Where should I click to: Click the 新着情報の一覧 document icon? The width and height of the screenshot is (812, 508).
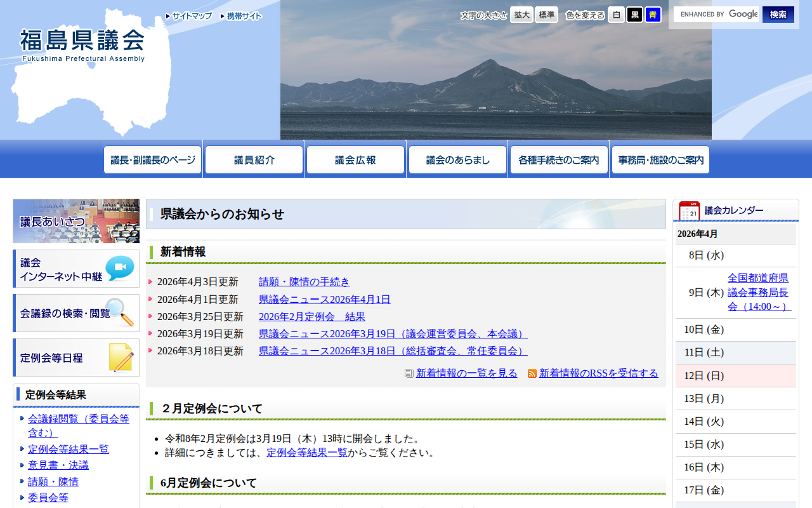pos(408,373)
